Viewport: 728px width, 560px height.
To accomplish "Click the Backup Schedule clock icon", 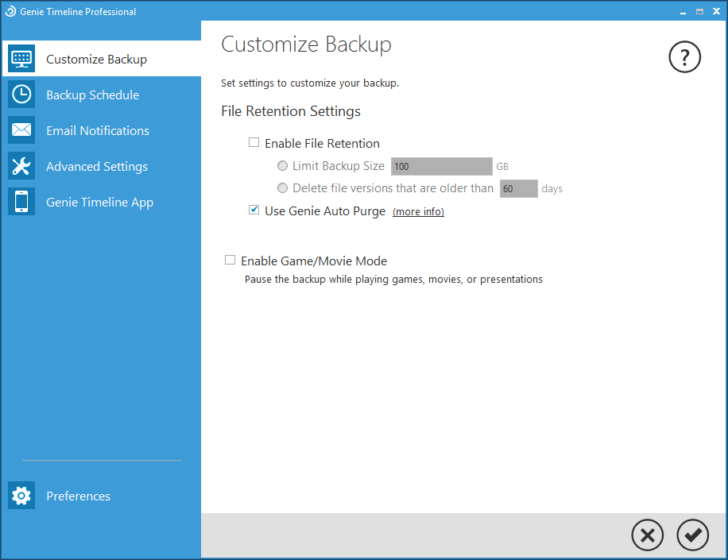I will tap(21, 95).
